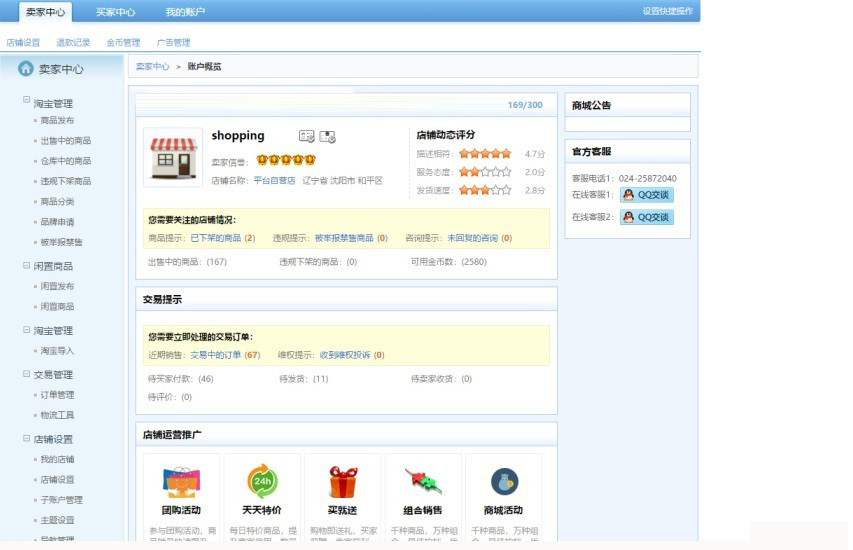
Task: Click the first ID card icon beside shopping
Action: click(306, 136)
